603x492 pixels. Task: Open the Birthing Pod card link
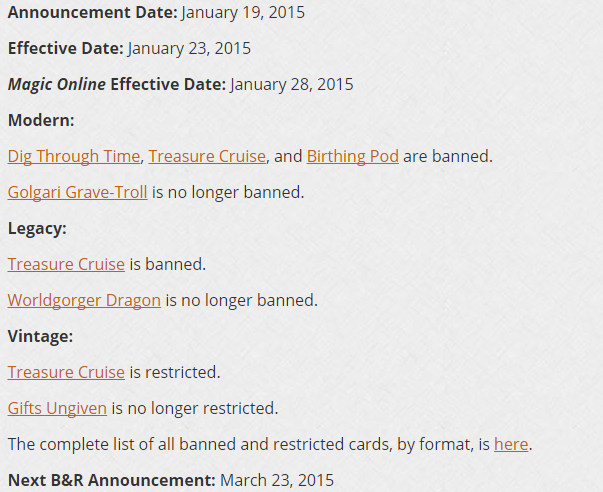(352, 156)
